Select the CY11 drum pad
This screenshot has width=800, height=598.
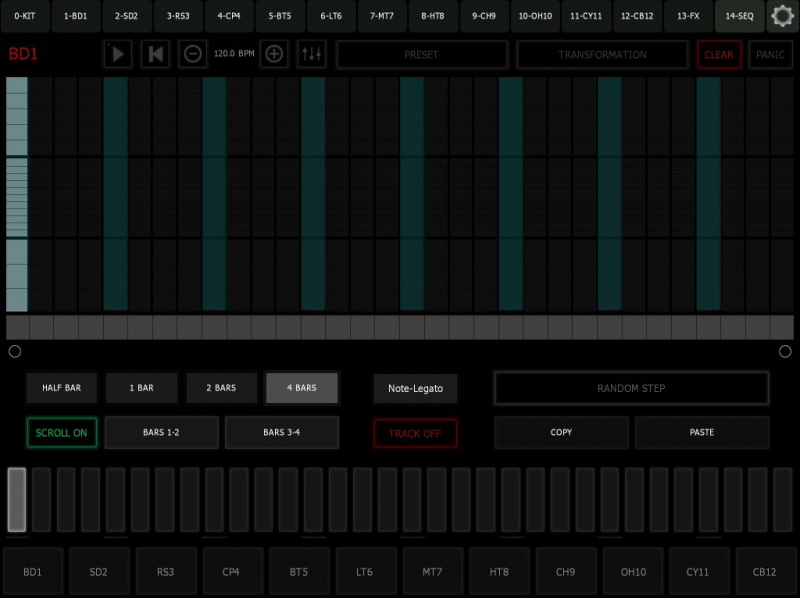pyautogui.click(x=699, y=571)
